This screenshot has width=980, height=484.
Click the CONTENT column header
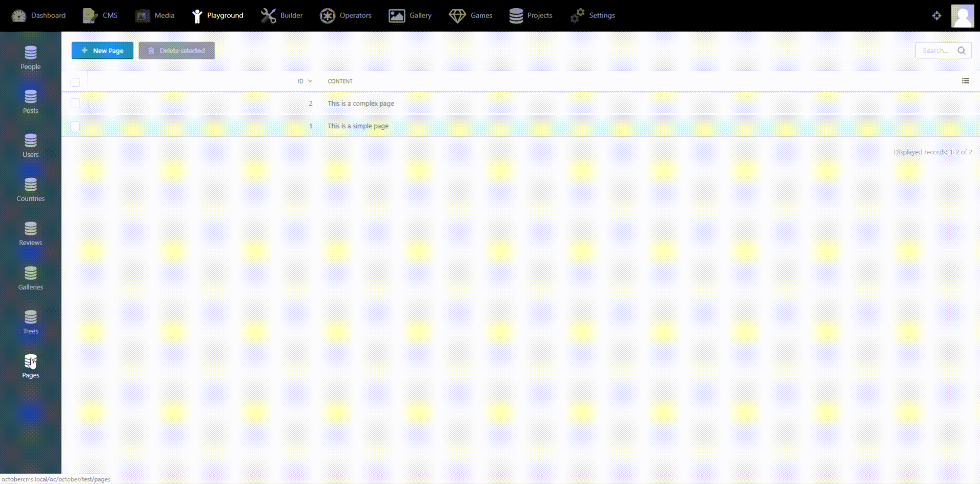pos(340,81)
